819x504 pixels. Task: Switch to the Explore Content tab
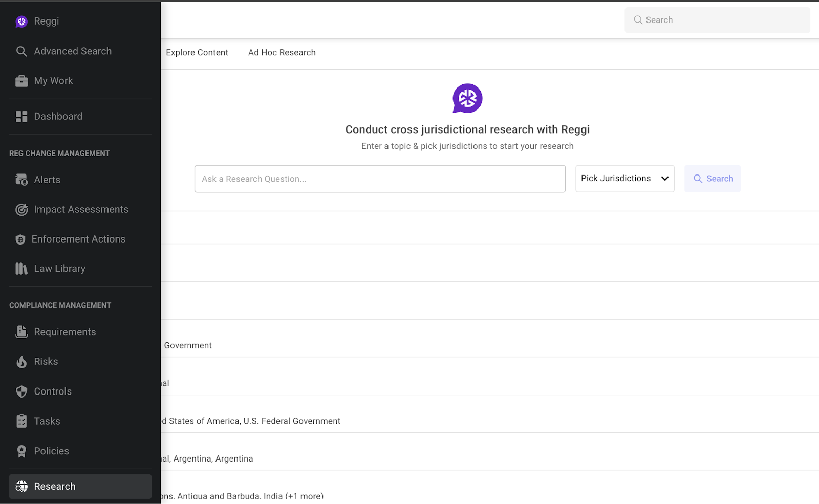197,53
